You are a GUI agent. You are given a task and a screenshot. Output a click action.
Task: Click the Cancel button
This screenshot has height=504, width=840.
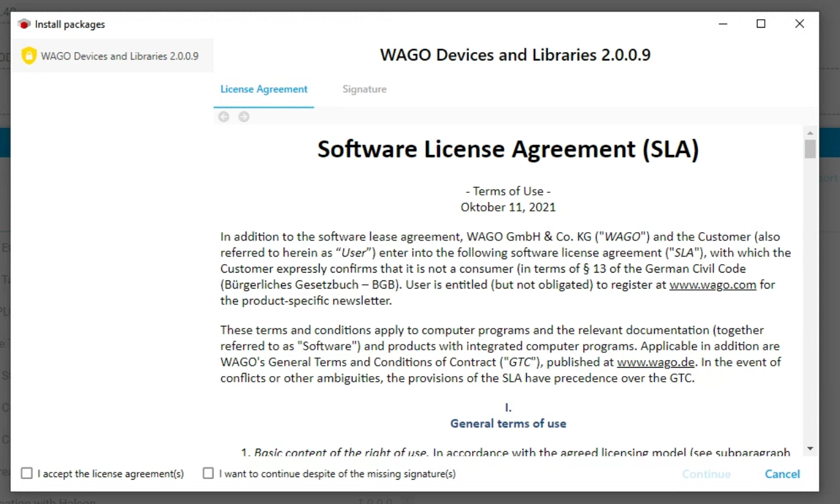coord(782,474)
